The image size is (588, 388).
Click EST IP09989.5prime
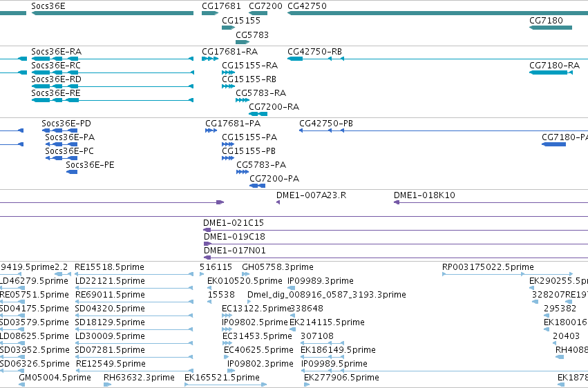[x=444, y=371]
